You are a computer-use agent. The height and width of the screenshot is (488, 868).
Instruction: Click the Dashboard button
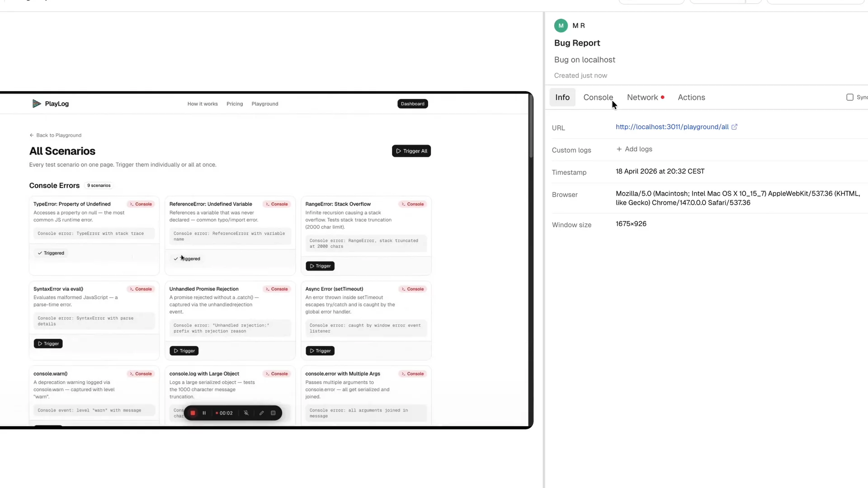[x=413, y=104]
